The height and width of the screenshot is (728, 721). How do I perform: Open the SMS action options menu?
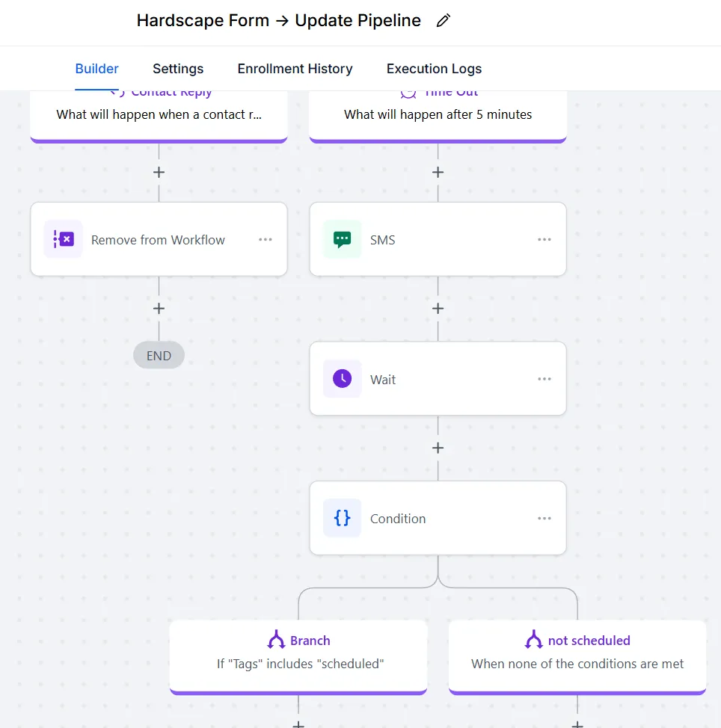click(544, 239)
